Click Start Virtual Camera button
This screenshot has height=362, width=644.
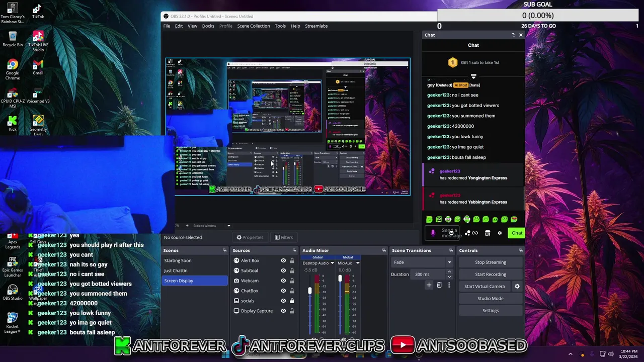coord(485,286)
